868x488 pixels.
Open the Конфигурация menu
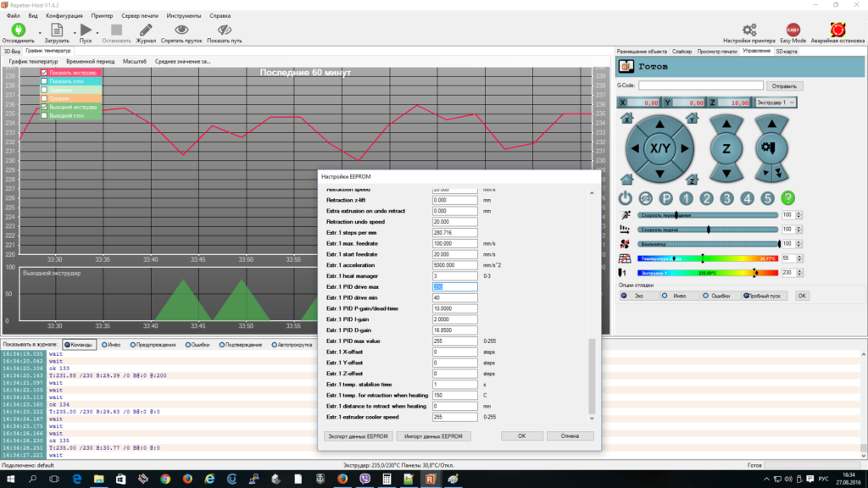pyautogui.click(x=64, y=16)
